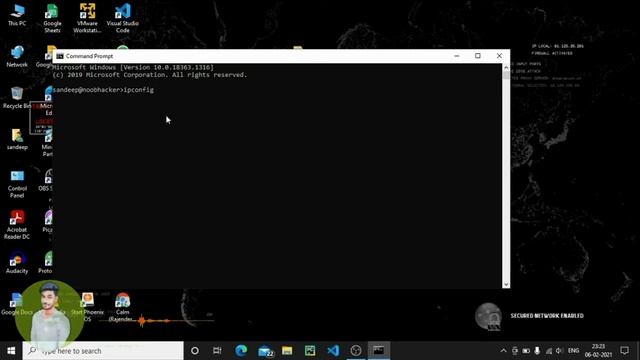Open the sandeep user folder

pyautogui.click(x=17, y=139)
